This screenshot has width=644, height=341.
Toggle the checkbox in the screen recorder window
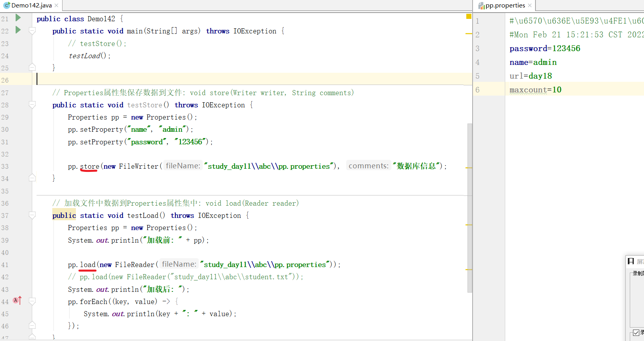pyautogui.click(x=636, y=333)
